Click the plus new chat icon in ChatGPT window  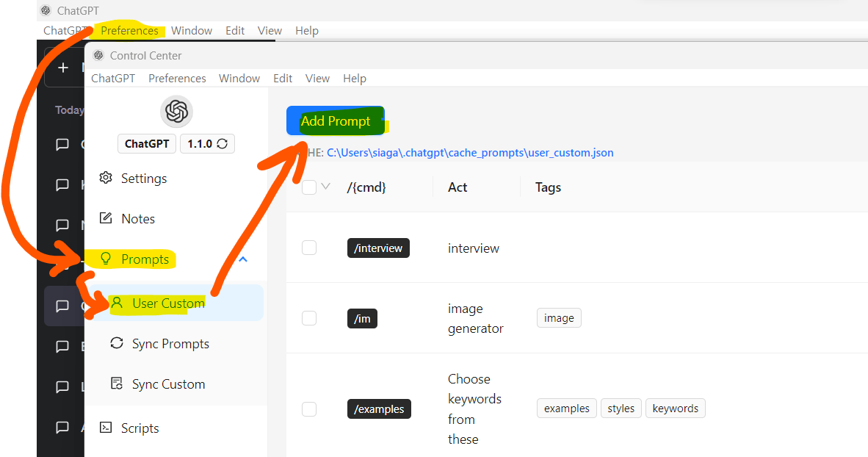tap(63, 68)
